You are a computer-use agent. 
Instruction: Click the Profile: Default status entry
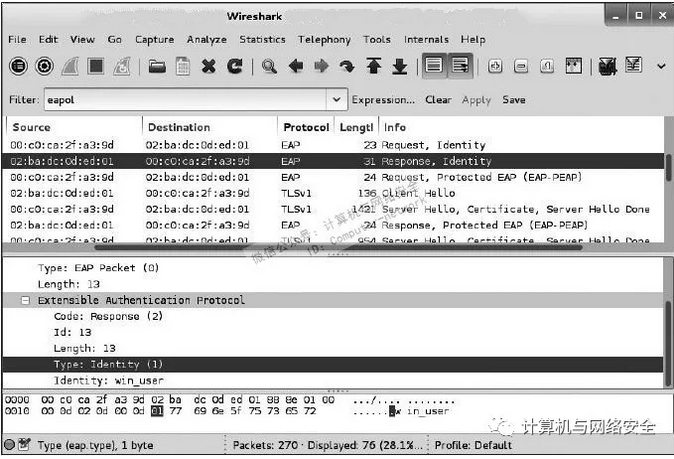point(473,445)
